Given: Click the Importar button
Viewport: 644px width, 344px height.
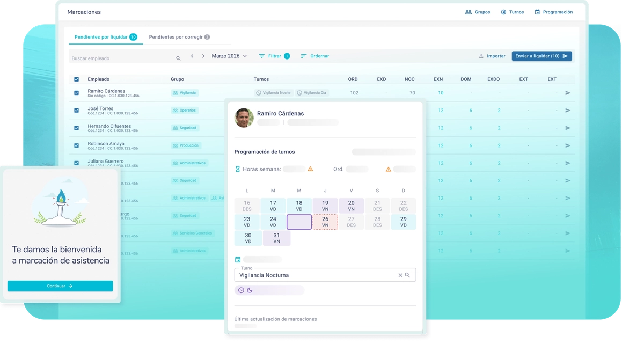Looking at the screenshot, I should tap(492, 56).
